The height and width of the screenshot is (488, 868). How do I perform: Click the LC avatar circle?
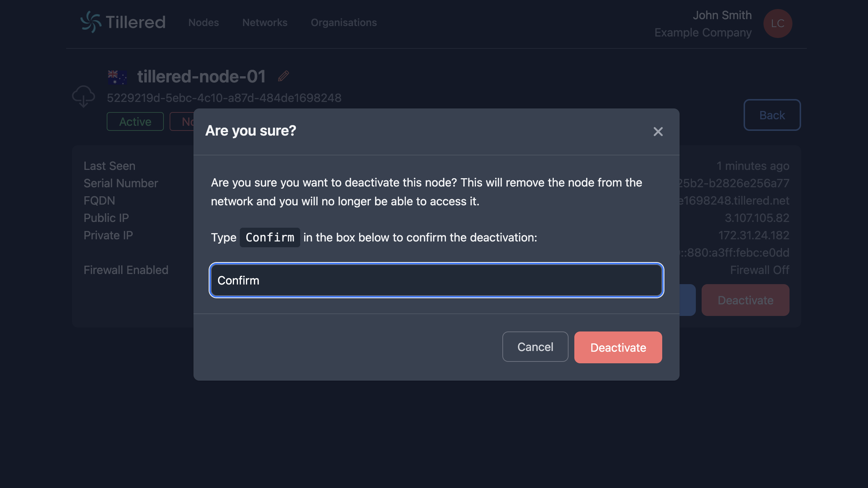pos(777,23)
